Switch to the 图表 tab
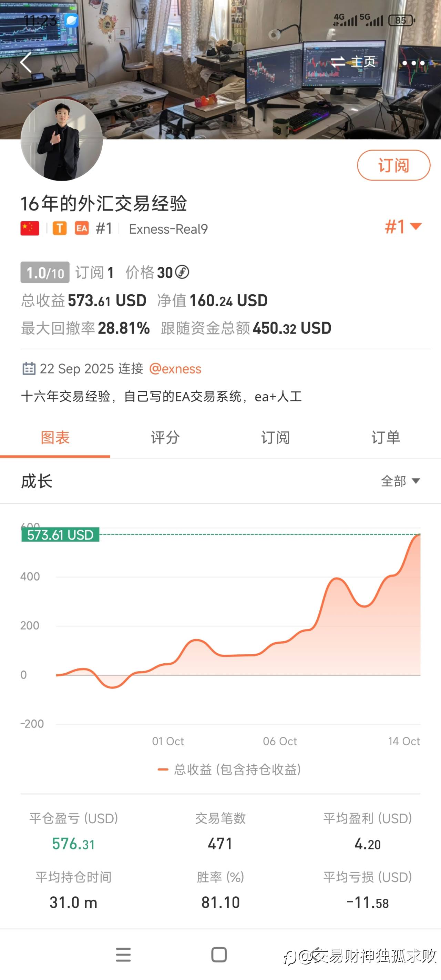441x980 pixels. pos(55,438)
